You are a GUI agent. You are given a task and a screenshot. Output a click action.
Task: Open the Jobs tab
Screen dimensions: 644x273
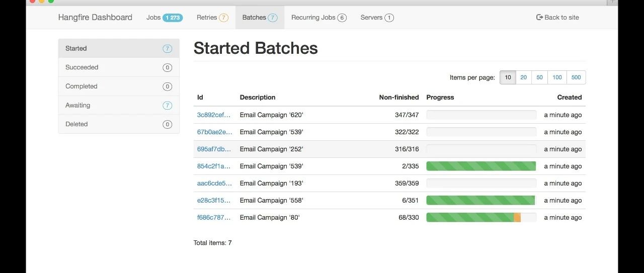[153, 18]
